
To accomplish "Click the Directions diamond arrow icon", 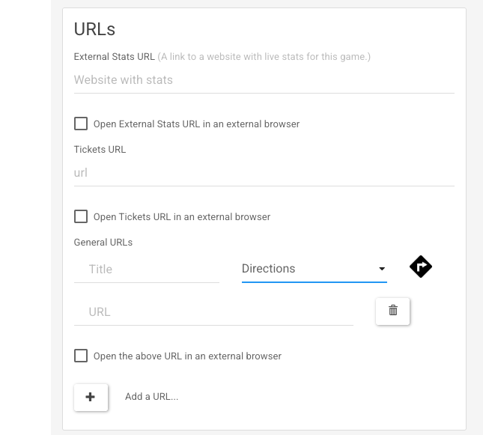I will point(421,267).
